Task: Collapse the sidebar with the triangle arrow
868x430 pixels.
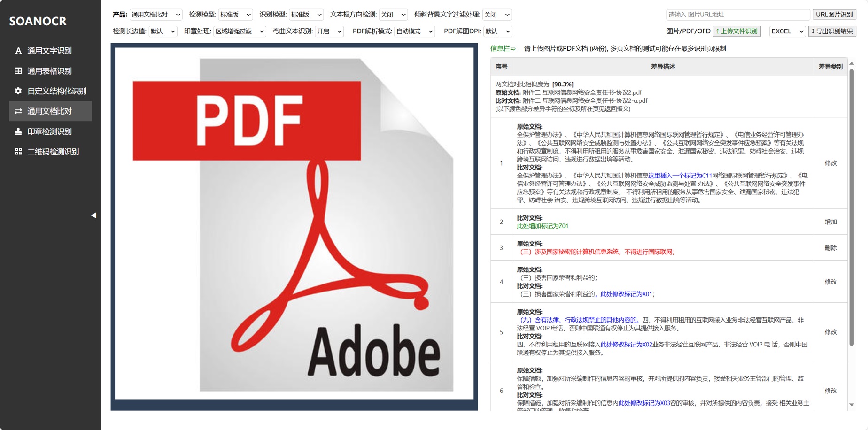Action: click(x=93, y=215)
